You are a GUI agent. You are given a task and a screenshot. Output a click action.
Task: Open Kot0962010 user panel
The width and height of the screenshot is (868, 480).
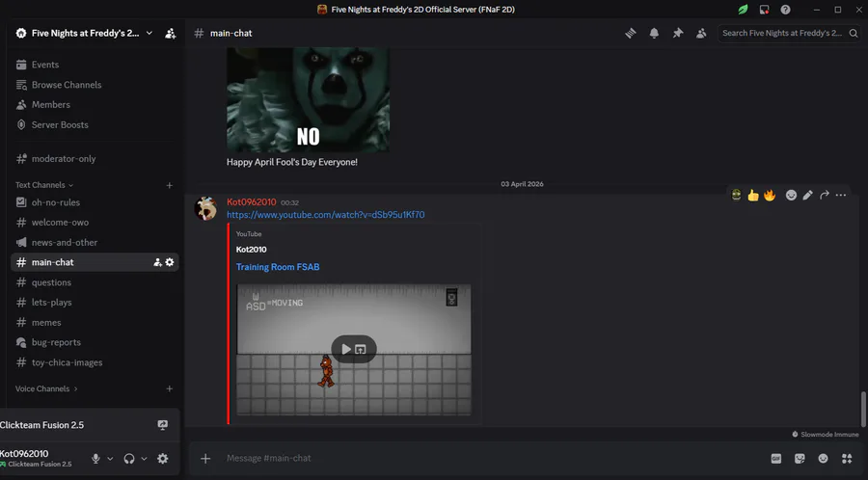coord(36,459)
